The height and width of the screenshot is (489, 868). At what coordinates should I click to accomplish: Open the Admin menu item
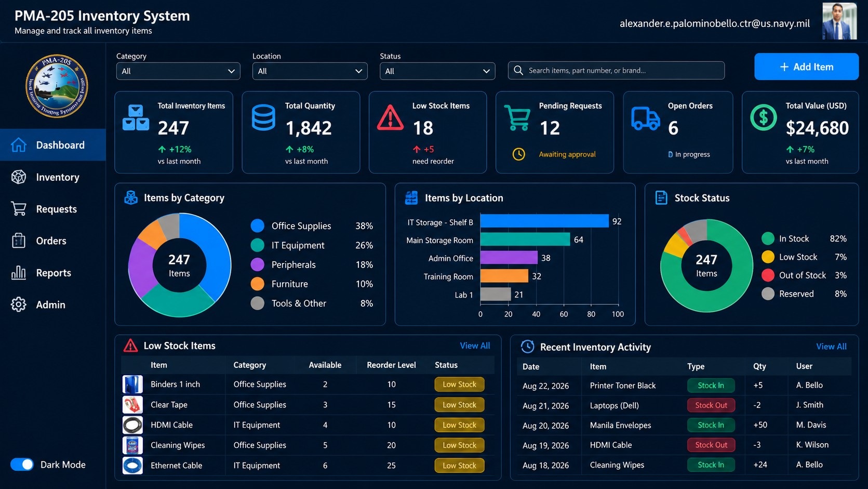click(x=53, y=305)
